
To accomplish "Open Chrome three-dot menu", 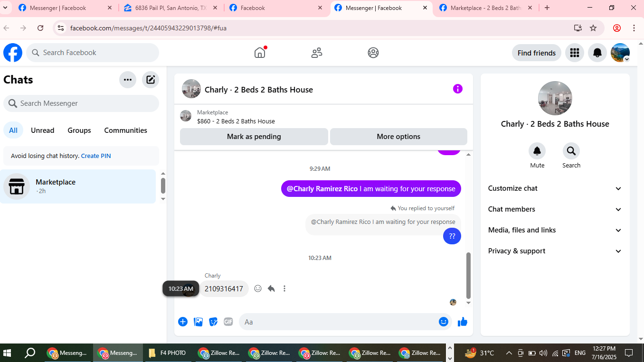I will click(634, 28).
